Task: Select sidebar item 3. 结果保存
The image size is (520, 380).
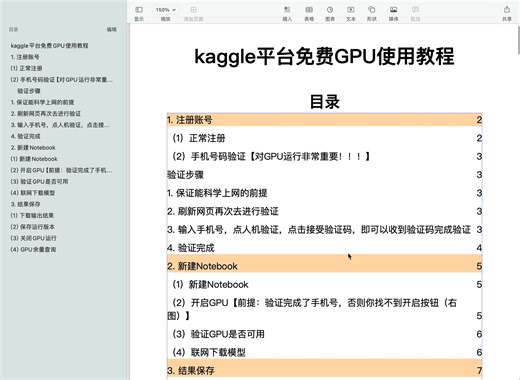Action: pyautogui.click(x=25, y=204)
